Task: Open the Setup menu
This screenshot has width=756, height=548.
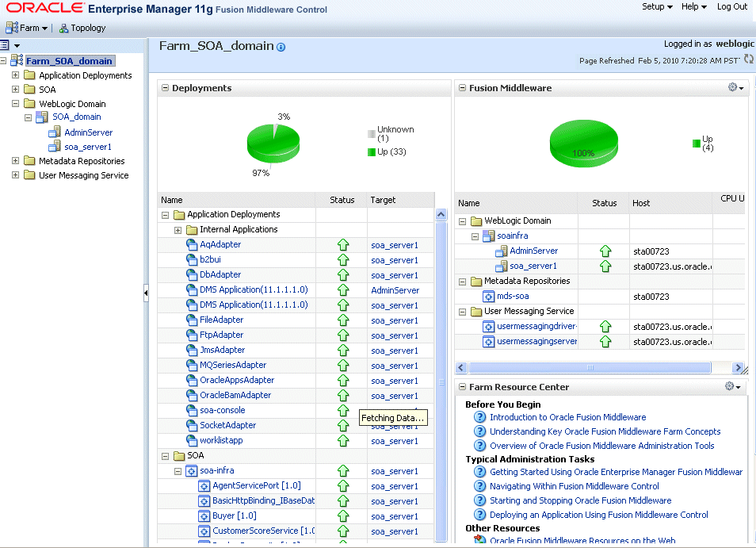Action: (x=657, y=7)
